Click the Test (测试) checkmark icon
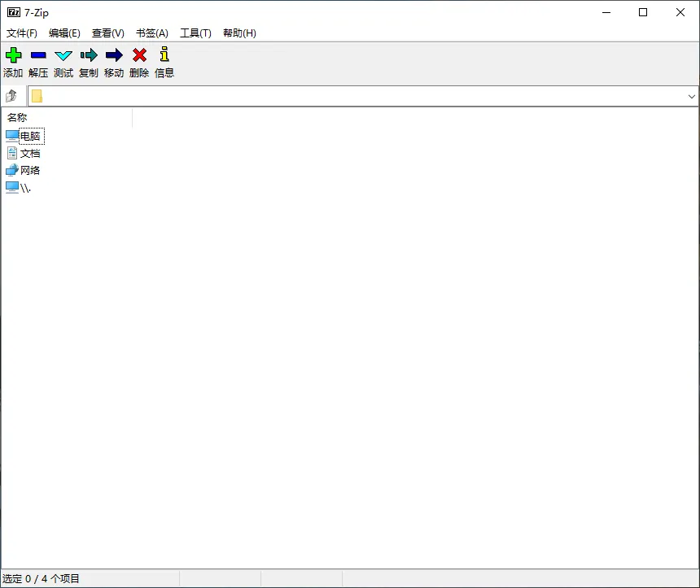The width and height of the screenshot is (700, 588). pos(63,56)
